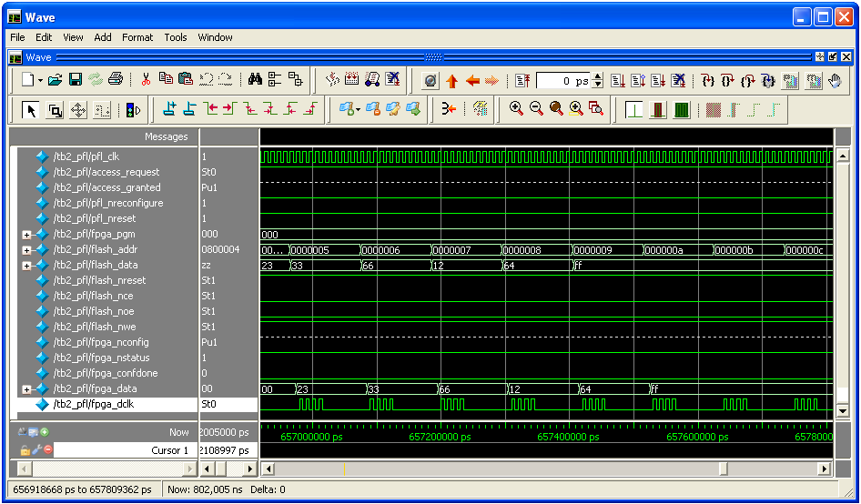The height and width of the screenshot is (504, 861).
Task: Open the Format menu
Action: (137, 37)
